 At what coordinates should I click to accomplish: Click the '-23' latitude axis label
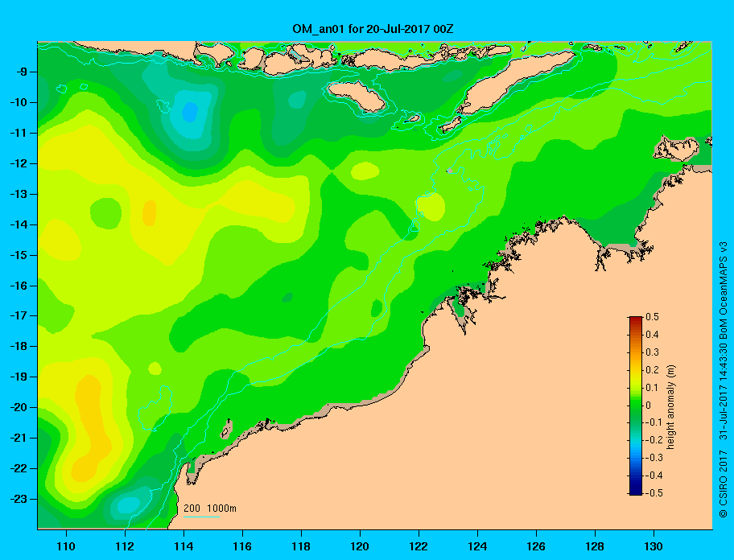coord(19,499)
